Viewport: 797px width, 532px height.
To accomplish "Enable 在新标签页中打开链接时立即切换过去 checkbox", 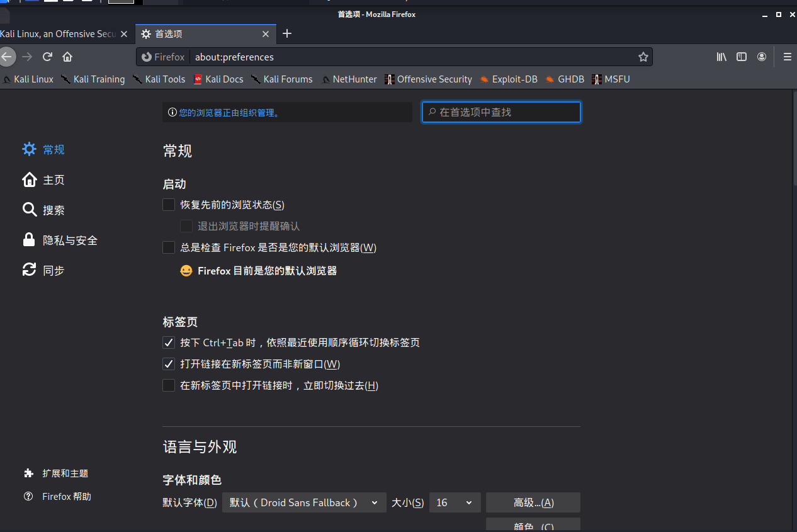I will click(x=169, y=385).
